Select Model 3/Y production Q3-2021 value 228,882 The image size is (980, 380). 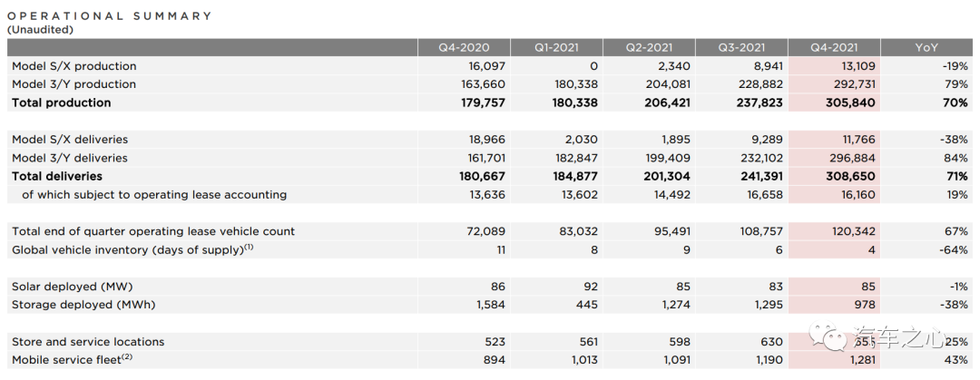pos(760,84)
